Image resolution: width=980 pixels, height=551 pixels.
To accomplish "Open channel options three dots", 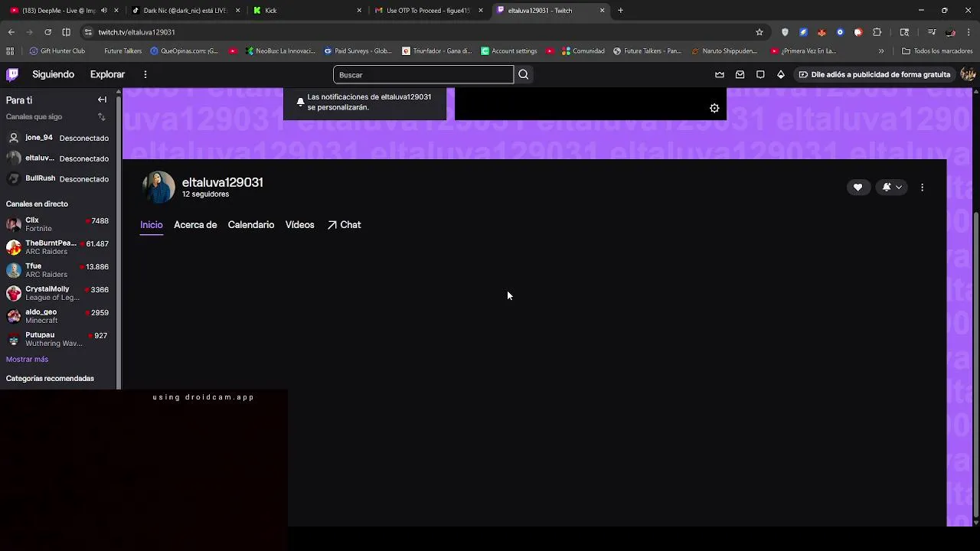I will 922,187.
